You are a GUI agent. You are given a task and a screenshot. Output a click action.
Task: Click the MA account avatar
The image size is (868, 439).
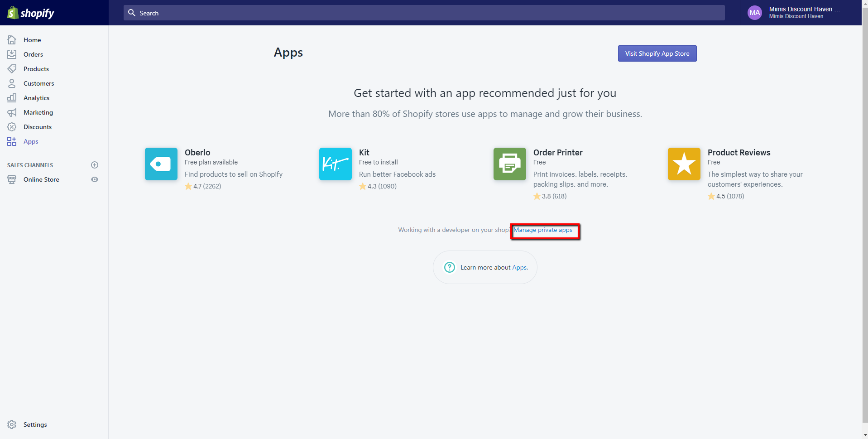click(755, 13)
